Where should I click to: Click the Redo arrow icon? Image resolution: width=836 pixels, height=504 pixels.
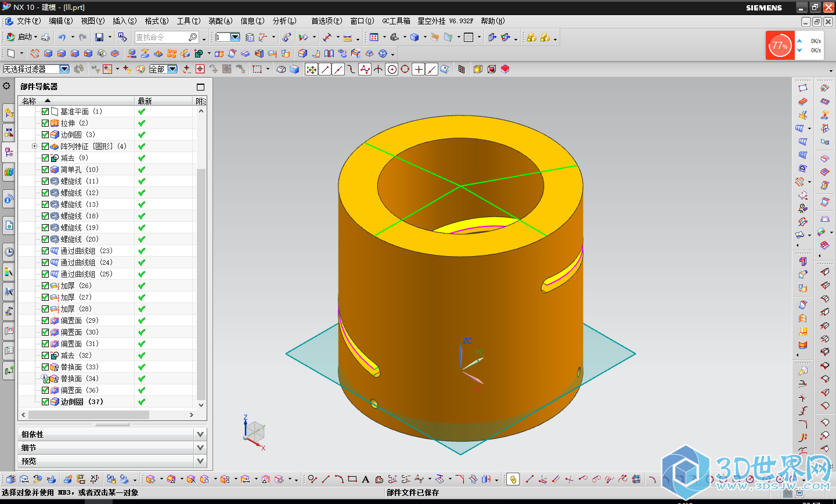coord(82,37)
